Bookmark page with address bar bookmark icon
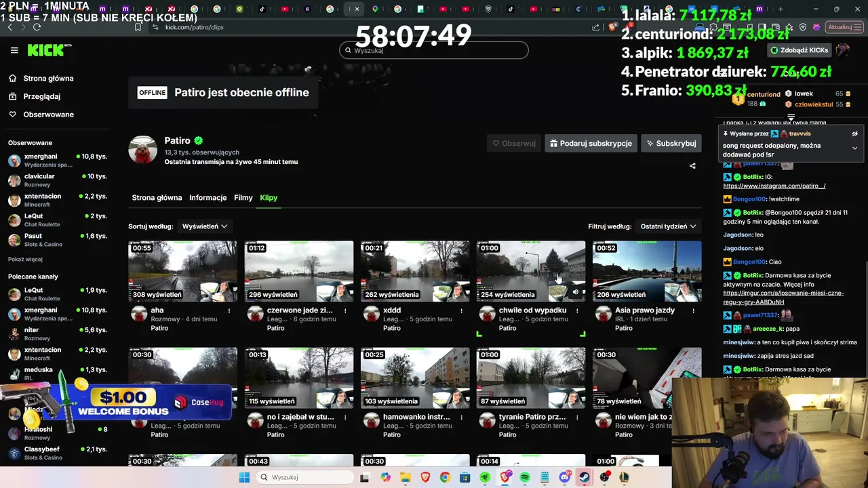The image size is (868, 488). pyautogui.click(x=138, y=27)
